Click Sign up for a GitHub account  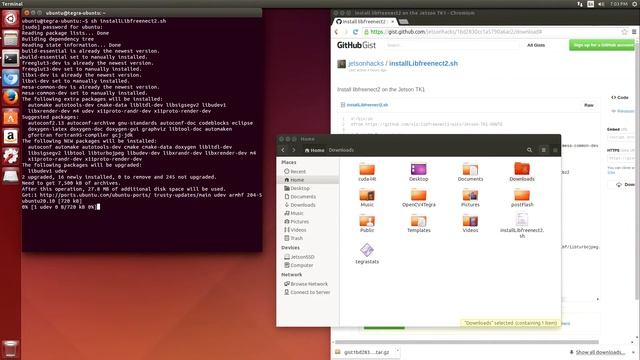(x=602, y=45)
